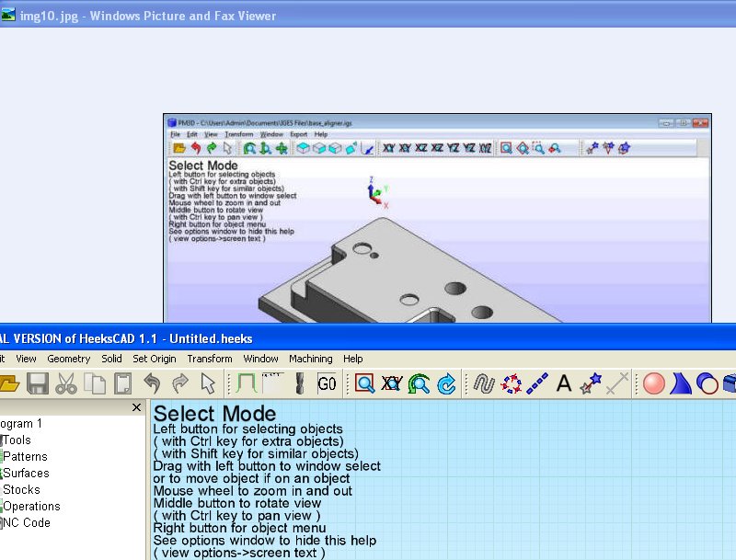Click the XY magnifier view icon in HeeksCAD
The height and width of the screenshot is (560, 736).
click(392, 383)
